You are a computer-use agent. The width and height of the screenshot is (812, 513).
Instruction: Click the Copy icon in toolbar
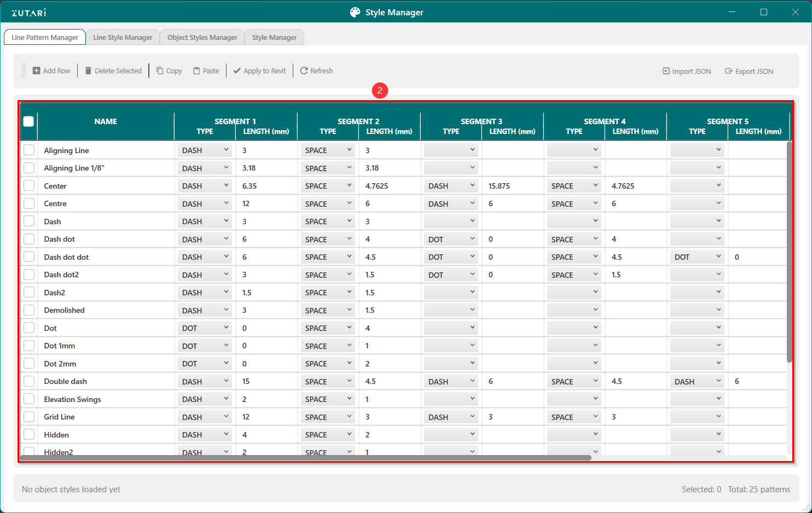pyautogui.click(x=160, y=71)
